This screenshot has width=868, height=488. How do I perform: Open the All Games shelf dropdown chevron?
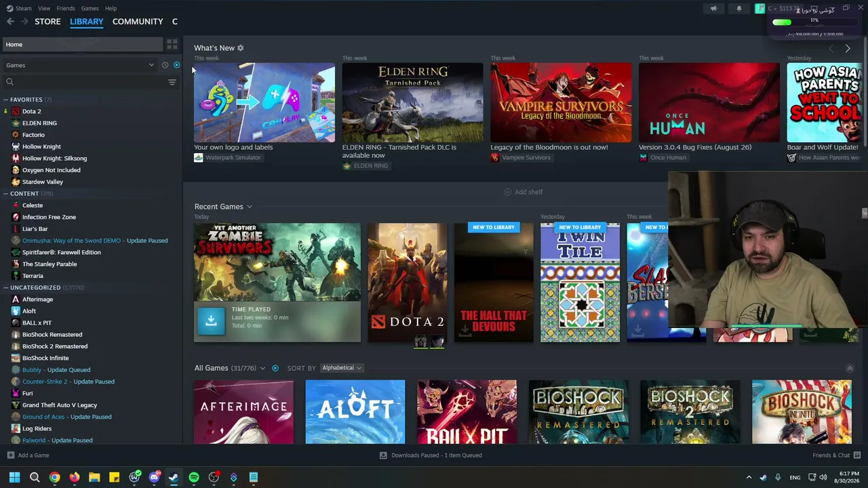262,368
